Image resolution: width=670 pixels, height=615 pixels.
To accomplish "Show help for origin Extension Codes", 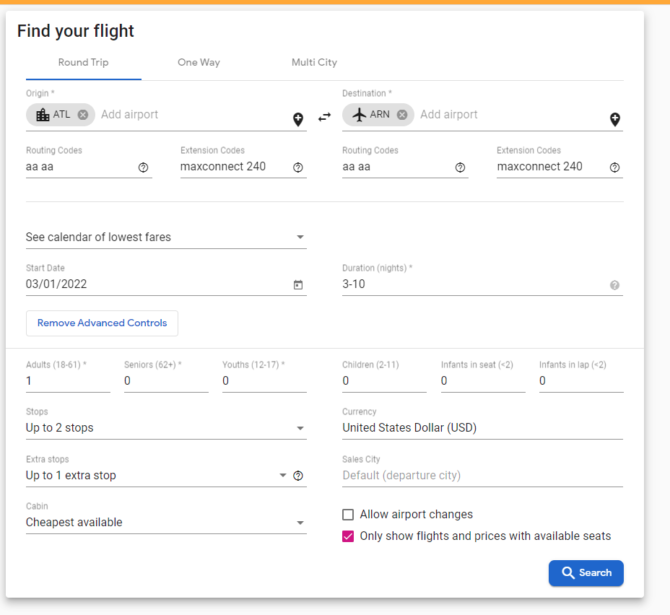I will pyautogui.click(x=298, y=168).
